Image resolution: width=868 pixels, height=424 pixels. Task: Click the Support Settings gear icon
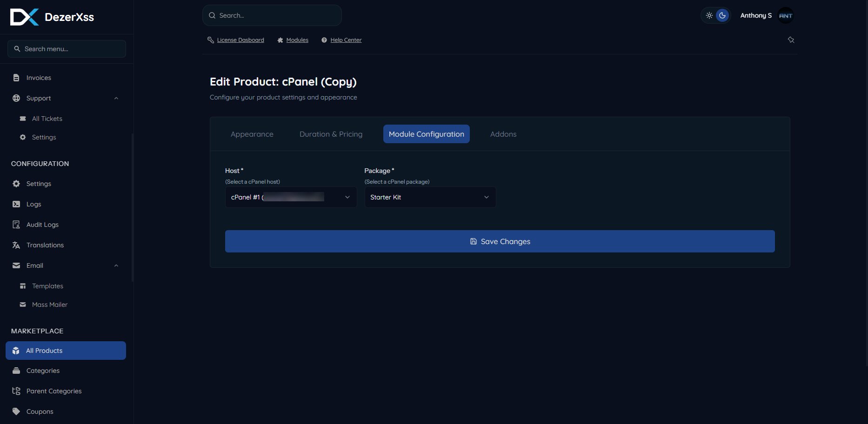pos(23,137)
